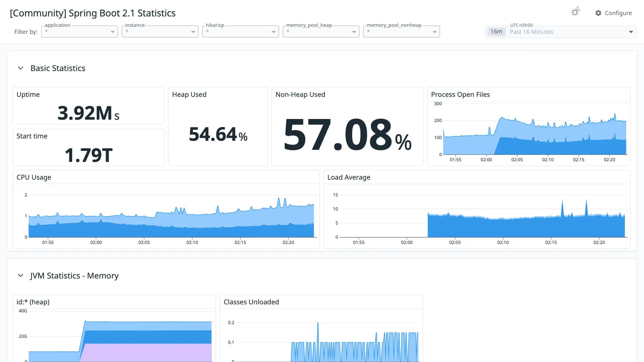
Task: Click the 54.64% heap used value
Action: pyautogui.click(x=218, y=134)
